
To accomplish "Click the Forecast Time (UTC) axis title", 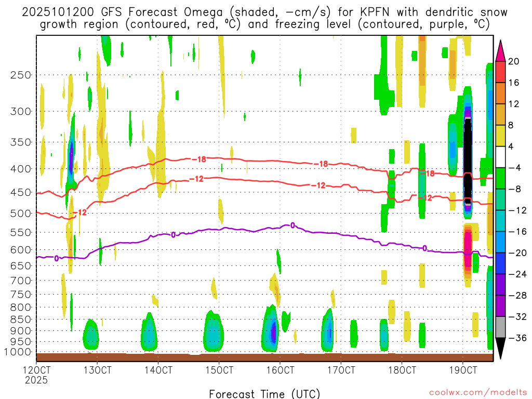I will point(264,394).
